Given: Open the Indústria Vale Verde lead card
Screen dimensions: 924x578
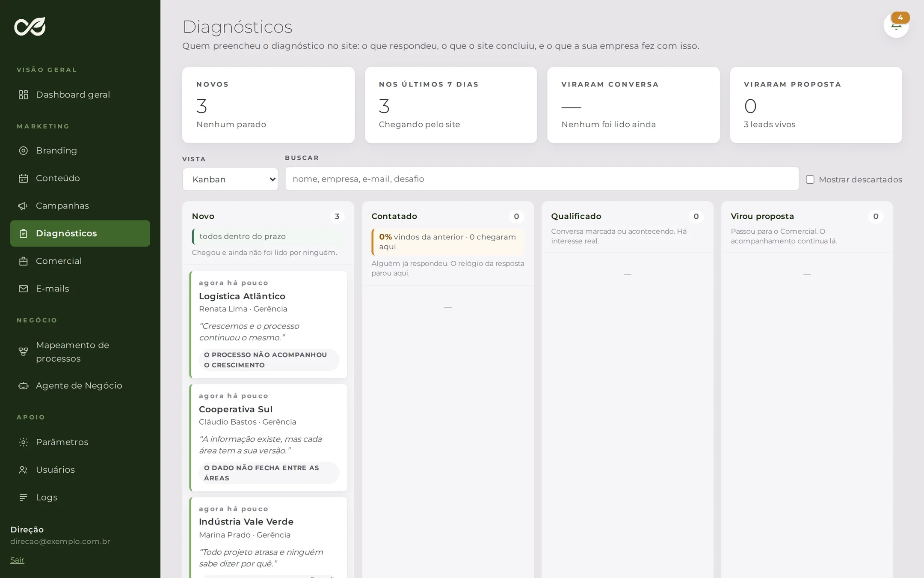Looking at the screenshot, I should click(x=268, y=538).
